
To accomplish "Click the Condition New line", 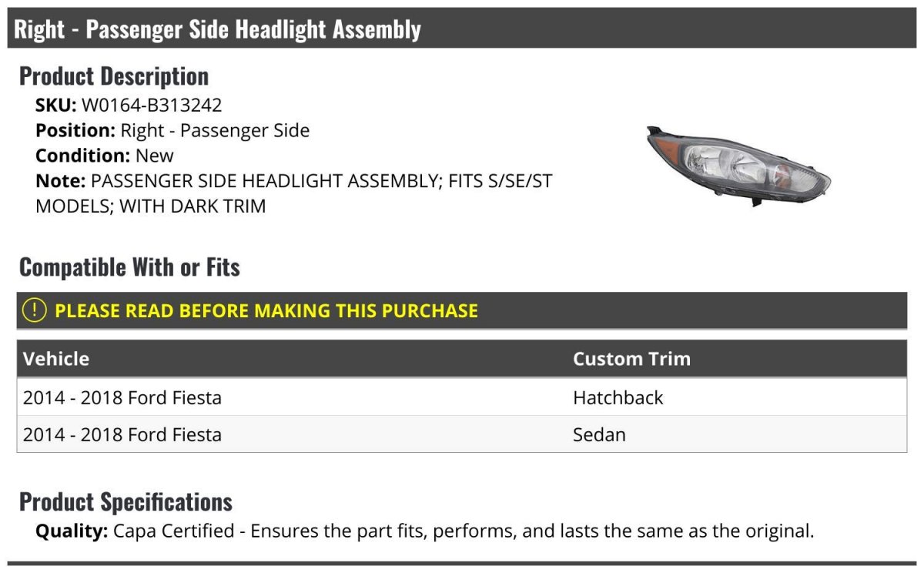I will pos(105,156).
